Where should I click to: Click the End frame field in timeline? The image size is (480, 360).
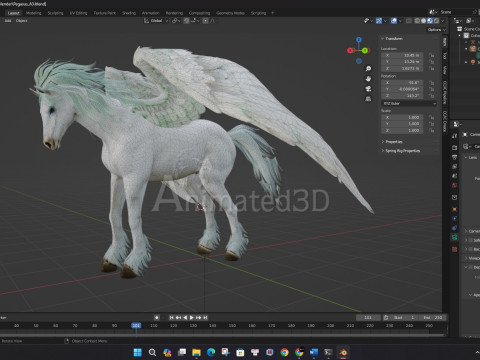pyautogui.click(x=433, y=318)
